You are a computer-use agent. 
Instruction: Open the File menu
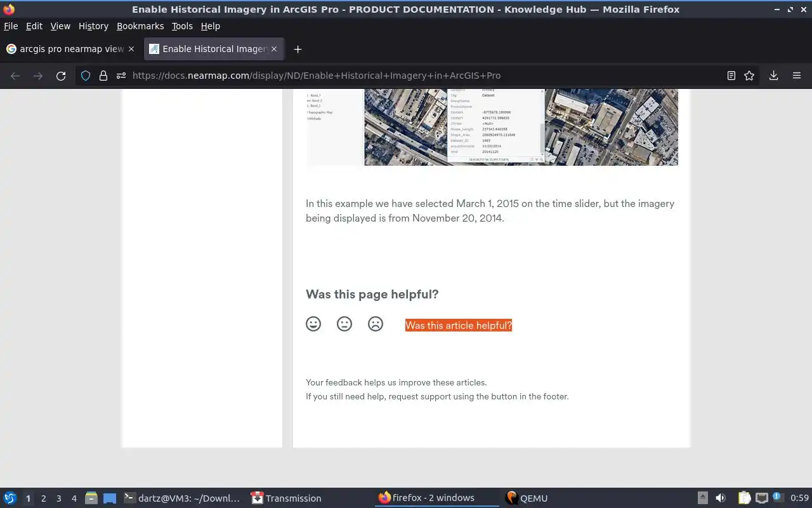(x=11, y=26)
